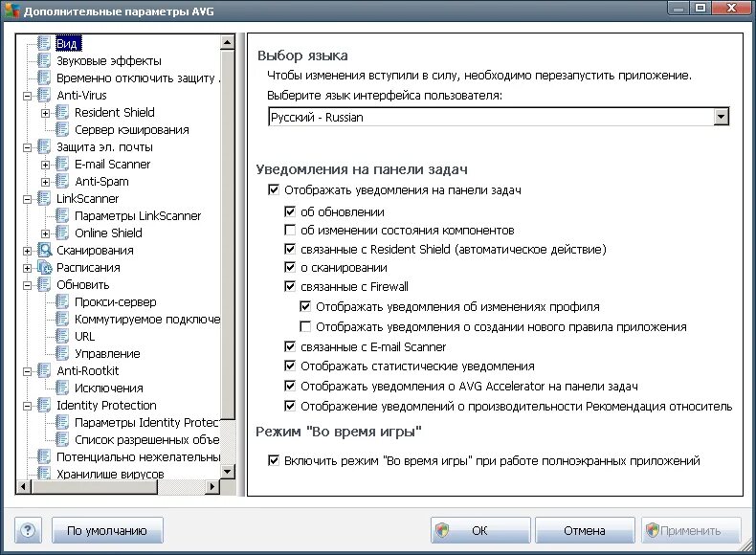Open Список разрешенных объектов in tree
The width and height of the screenshot is (756, 555).
[x=146, y=440]
